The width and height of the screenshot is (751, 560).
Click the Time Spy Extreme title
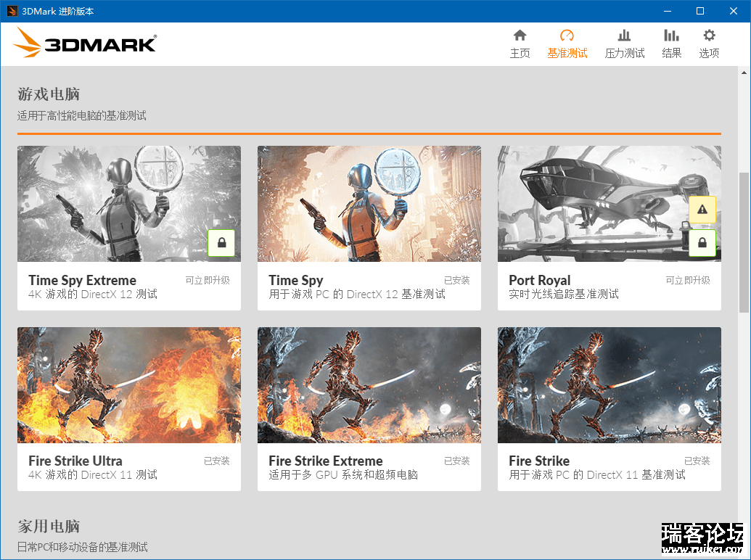(83, 280)
